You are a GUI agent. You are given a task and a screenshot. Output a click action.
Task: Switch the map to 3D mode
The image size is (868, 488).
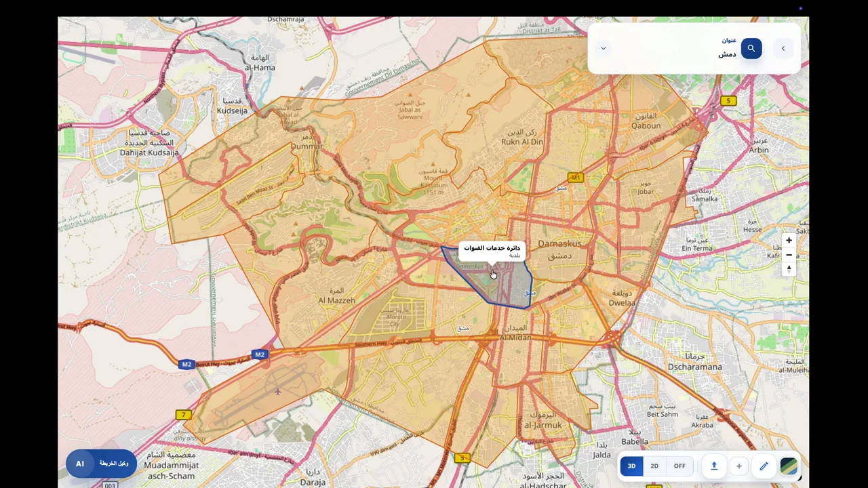(x=631, y=466)
